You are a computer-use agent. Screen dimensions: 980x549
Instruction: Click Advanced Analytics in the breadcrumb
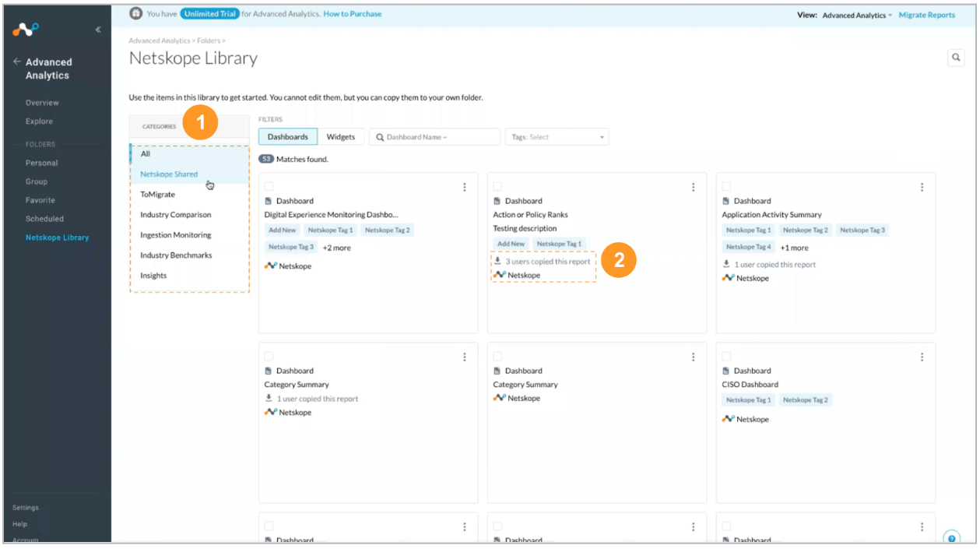pos(160,40)
